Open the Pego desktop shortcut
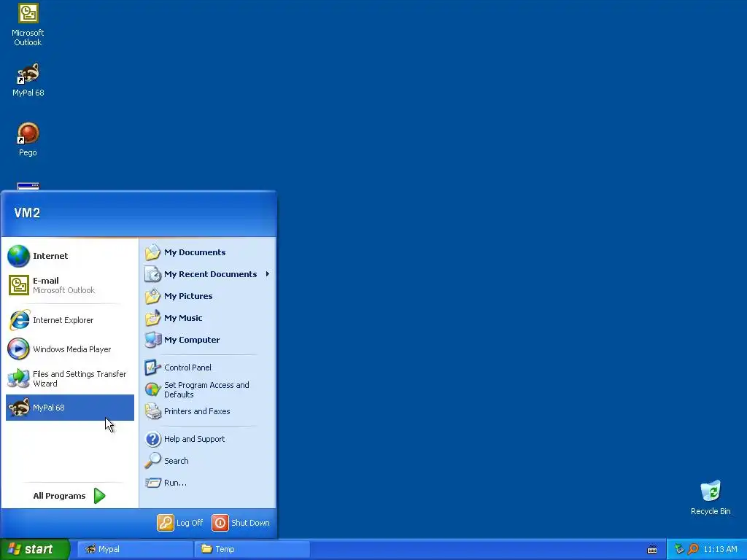 (x=28, y=139)
